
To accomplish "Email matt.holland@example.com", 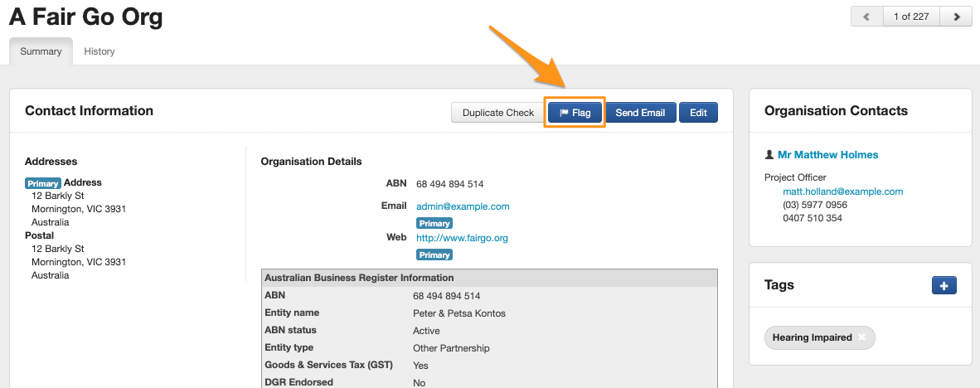I will (x=842, y=192).
